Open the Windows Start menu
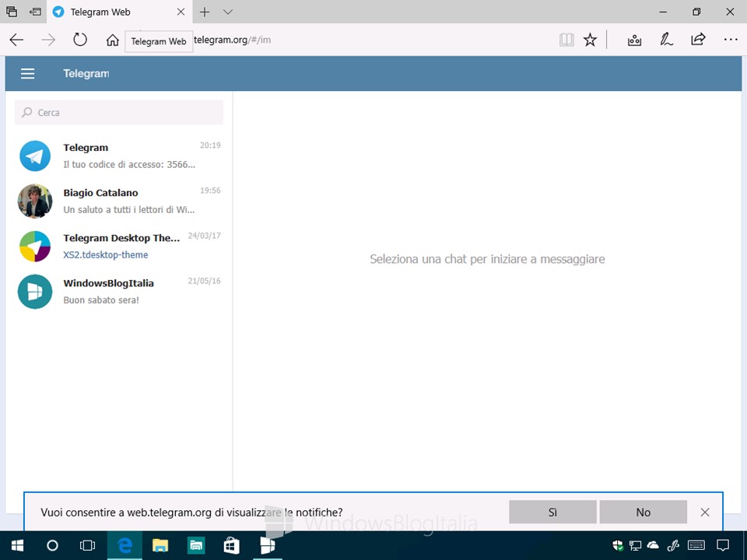Screen dimensions: 747x560 click(17, 545)
